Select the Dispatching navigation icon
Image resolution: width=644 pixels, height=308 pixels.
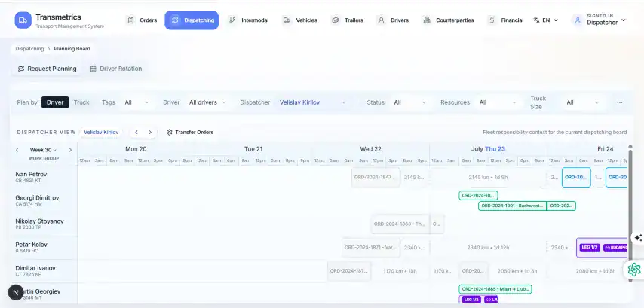(x=175, y=20)
